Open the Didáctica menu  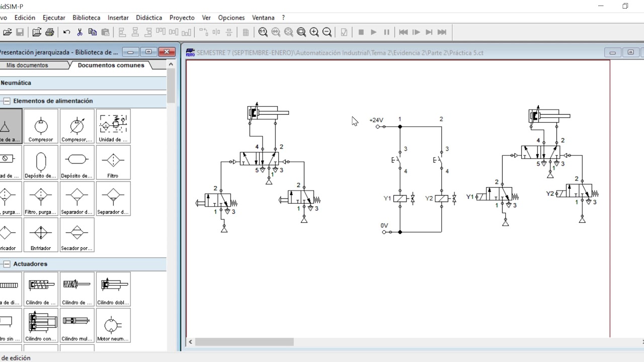[x=149, y=18]
